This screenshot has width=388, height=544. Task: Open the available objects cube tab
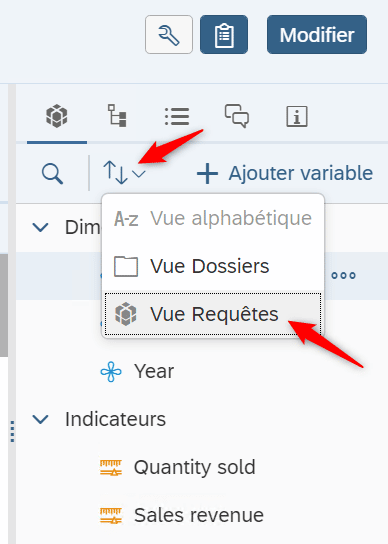(57, 116)
